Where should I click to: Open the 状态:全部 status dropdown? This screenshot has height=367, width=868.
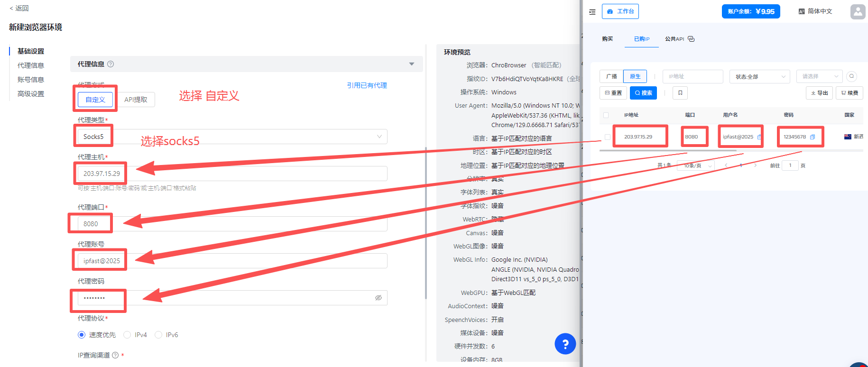click(759, 76)
